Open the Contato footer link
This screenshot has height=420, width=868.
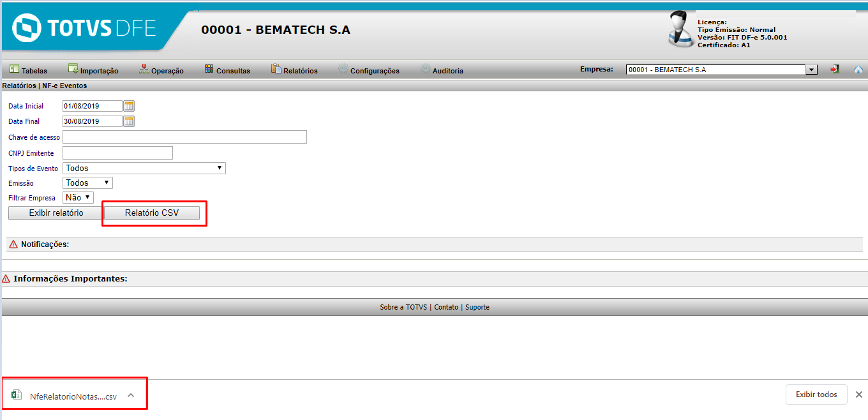pyautogui.click(x=446, y=307)
